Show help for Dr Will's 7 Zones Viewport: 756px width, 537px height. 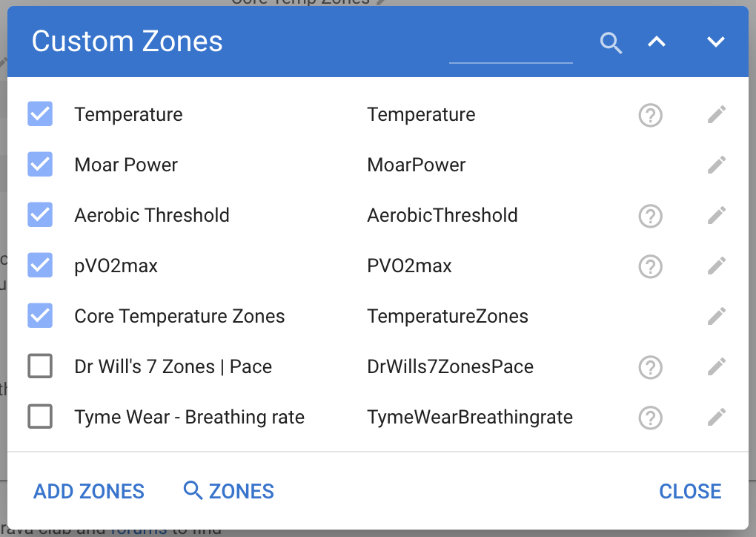tap(650, 366)
